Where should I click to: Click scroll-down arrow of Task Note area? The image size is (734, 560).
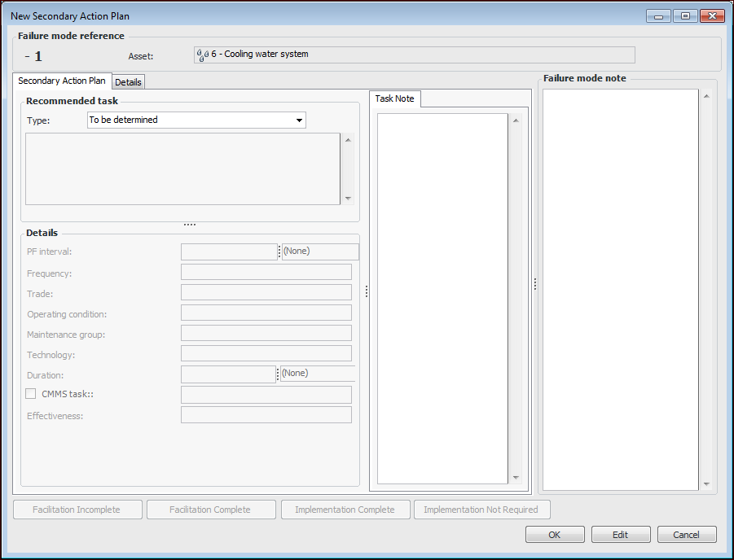click(x=515, y=478)
